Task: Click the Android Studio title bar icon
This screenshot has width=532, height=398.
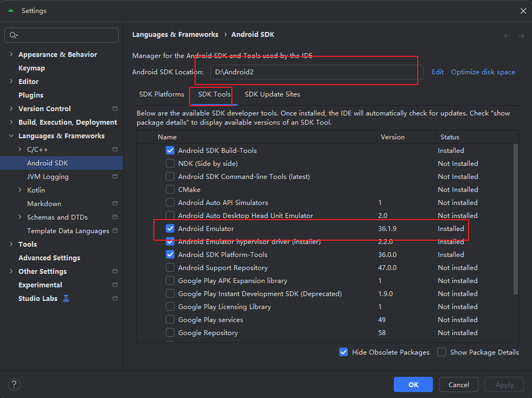Action: (10, 10)
